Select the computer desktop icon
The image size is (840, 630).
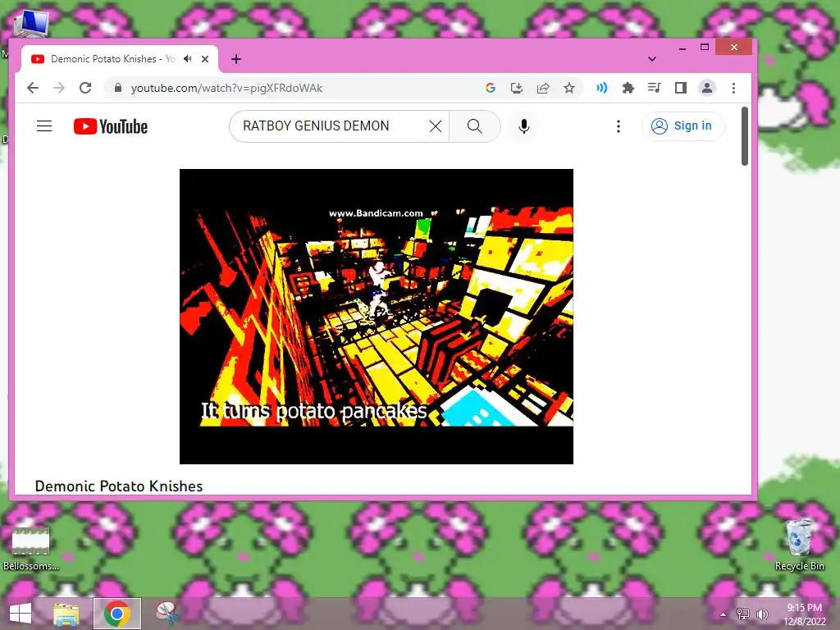click(31, 24)
